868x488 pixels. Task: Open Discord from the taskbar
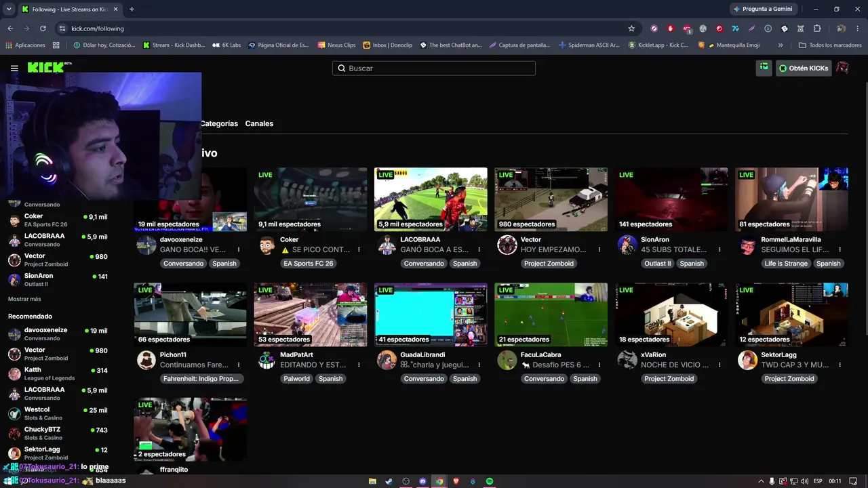pos(422,481)
